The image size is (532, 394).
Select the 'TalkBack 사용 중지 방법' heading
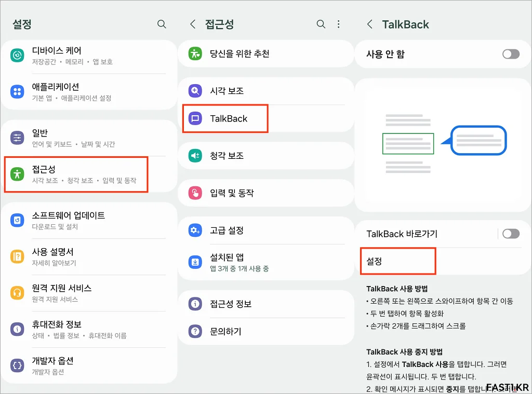404,352
